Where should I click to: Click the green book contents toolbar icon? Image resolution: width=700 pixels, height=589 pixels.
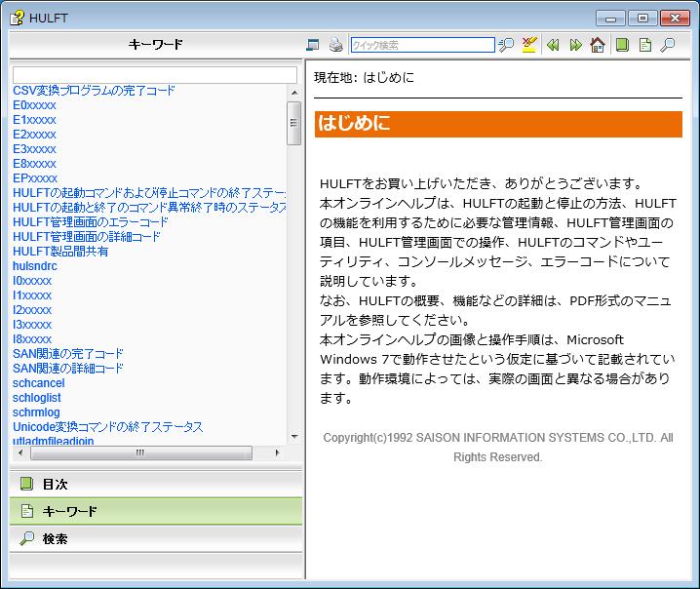[x=622, y=45]
